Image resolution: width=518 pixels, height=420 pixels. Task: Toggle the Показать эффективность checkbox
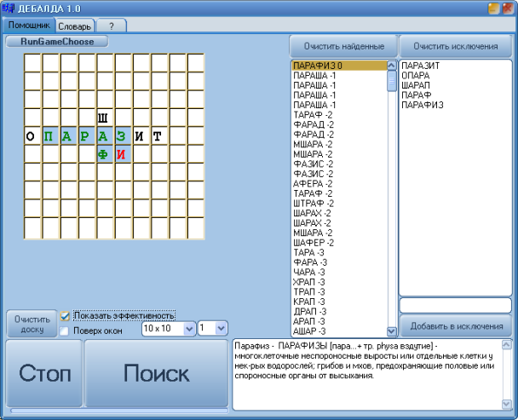pos(66,315)
